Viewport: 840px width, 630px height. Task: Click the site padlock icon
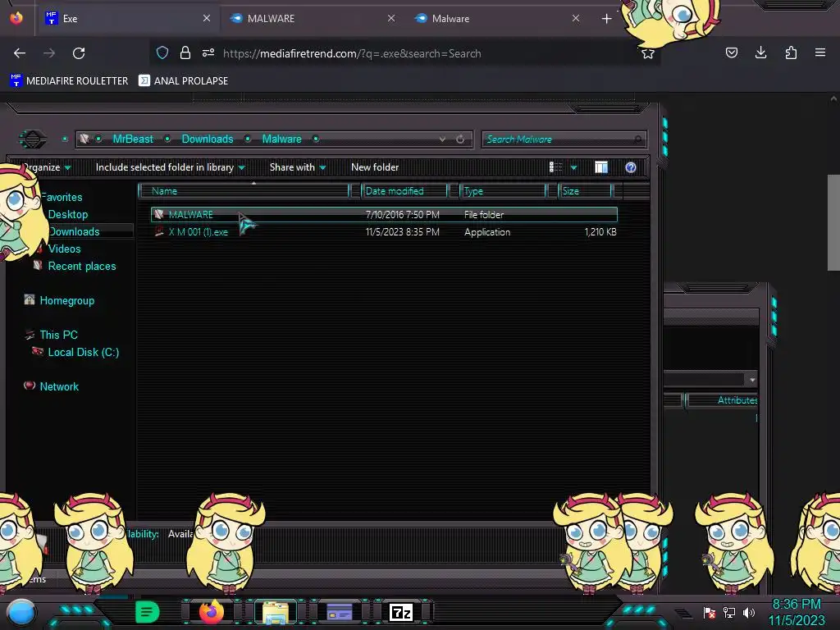[x=185, y=52]
